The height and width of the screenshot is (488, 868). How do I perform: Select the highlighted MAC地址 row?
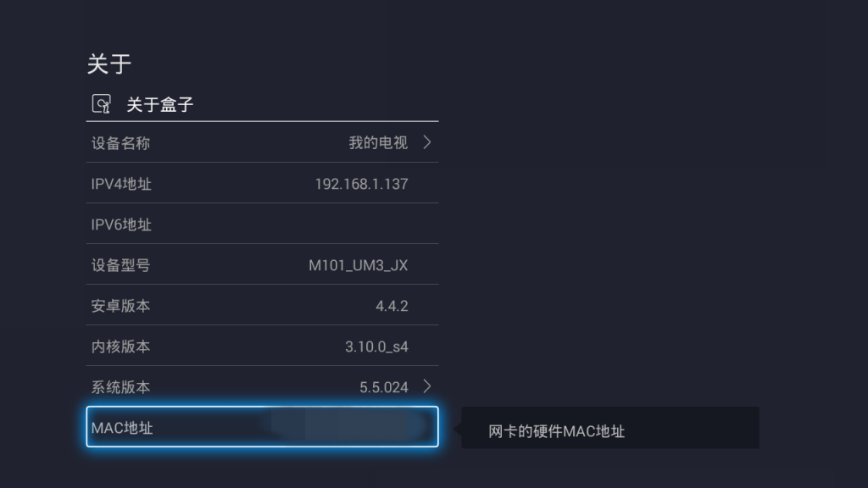pyautogui.click(x=262, y=427)
